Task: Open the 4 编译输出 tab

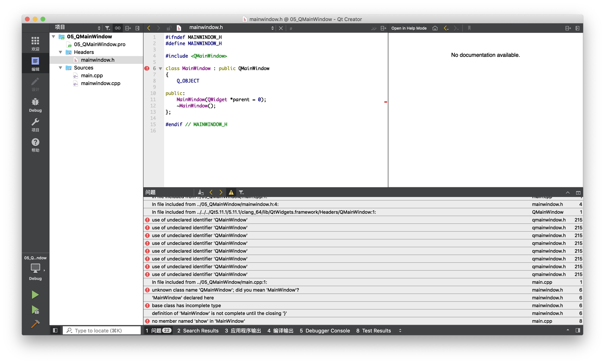Action: click(x=280, y=330)
